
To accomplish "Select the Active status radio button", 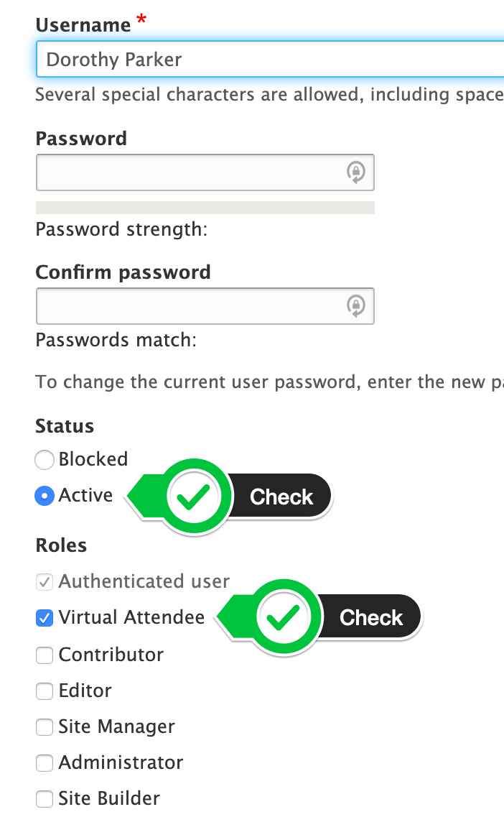I will click(x=45, y=496).
